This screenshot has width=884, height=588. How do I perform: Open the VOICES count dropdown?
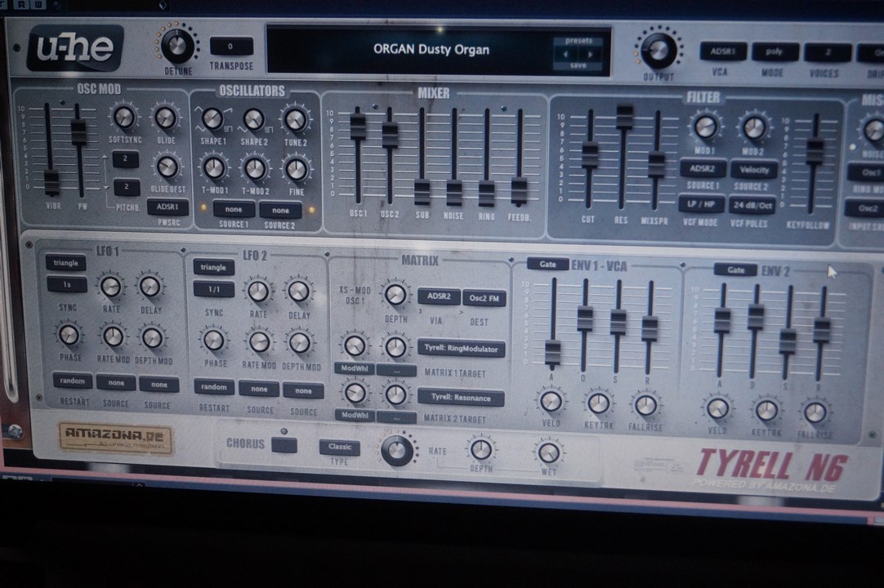point(828,53)
